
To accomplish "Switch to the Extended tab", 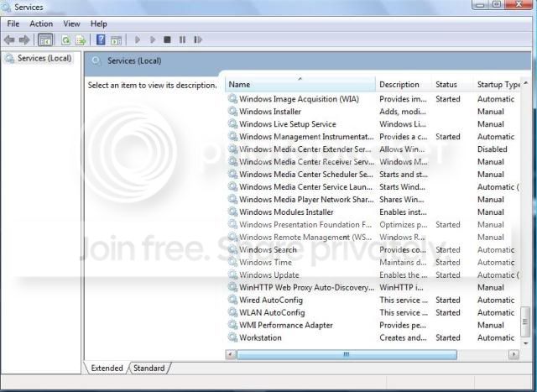I will [x=107, y=368].
